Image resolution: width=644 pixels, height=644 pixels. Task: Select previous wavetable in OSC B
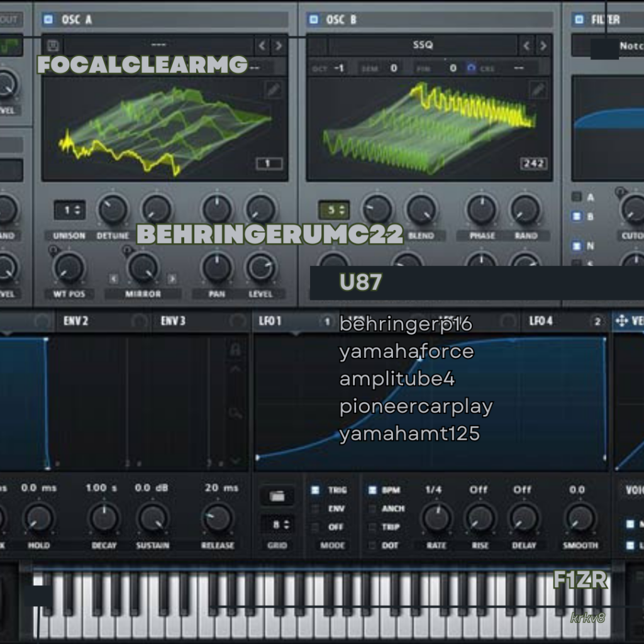pyautogui.click(x=526, y=45)
